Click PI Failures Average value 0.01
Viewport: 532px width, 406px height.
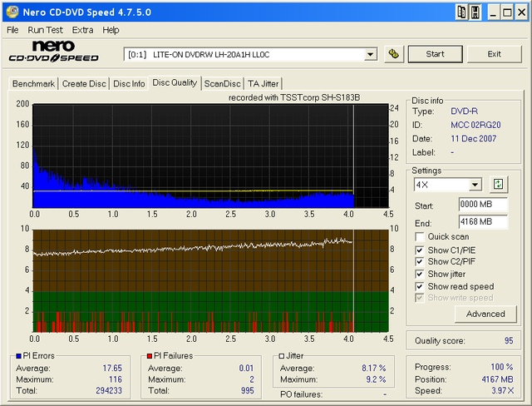pos(246,368)
